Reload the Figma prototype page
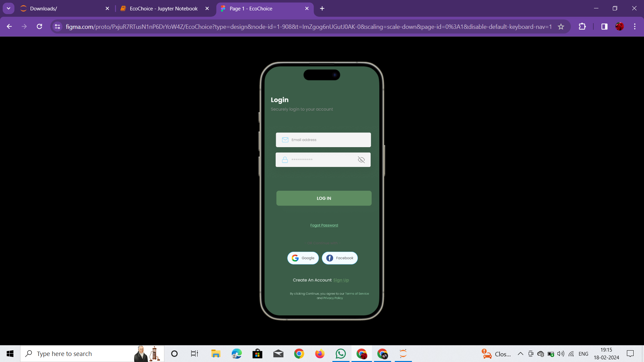This screenshot has width=644, height=362. click(x=40, y=27)
